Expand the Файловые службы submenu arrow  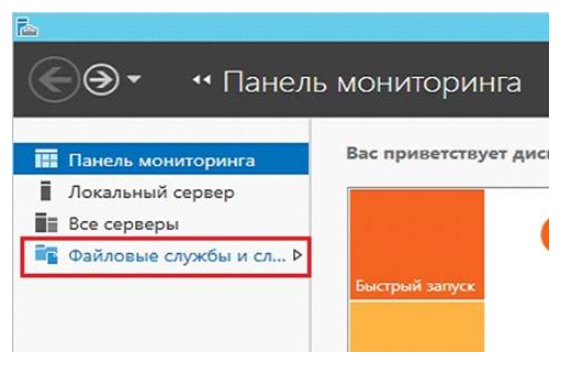point(297,255)
